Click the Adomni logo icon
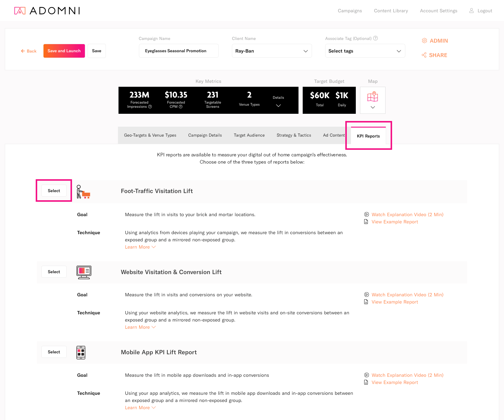 [x=20, y=11]
